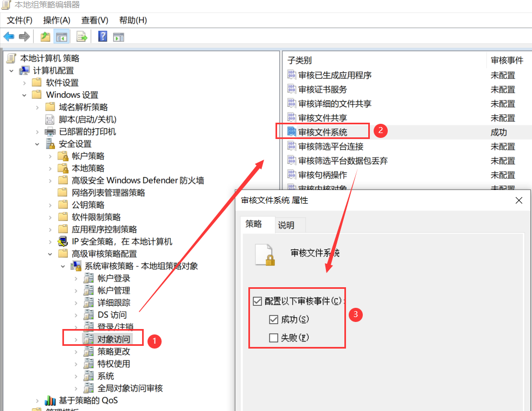Click the 系统审核策略 node icon
This screenshot has width=532, height=411.
76,266
